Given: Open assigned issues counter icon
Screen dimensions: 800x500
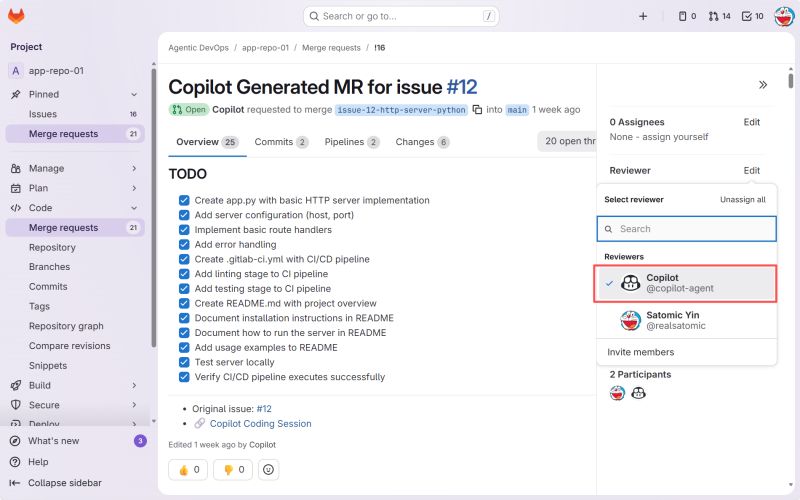Looking at the screenshot, I should 687,16.
